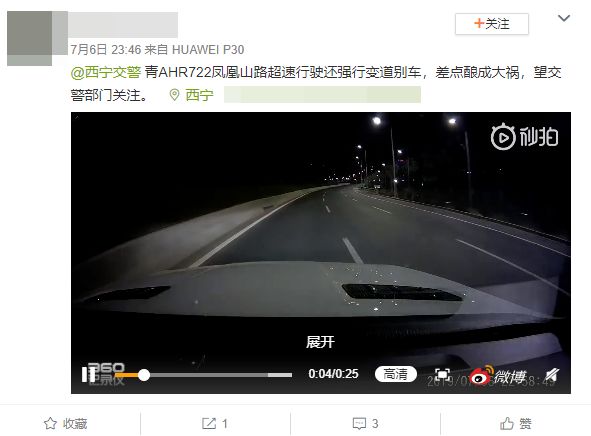The image size is (591, 436).
Task: Click the Miaopai logo on the video
Action: pos(524,137)
